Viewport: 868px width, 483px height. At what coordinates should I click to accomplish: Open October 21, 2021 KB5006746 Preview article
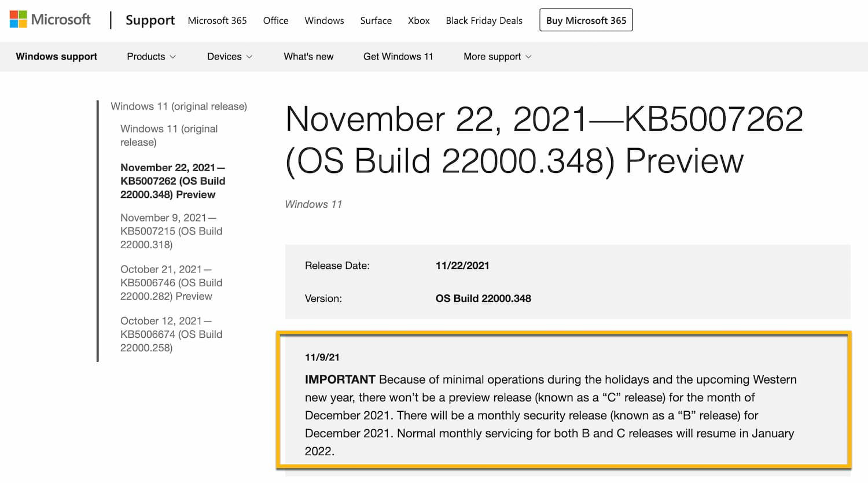tap(171, 283)
